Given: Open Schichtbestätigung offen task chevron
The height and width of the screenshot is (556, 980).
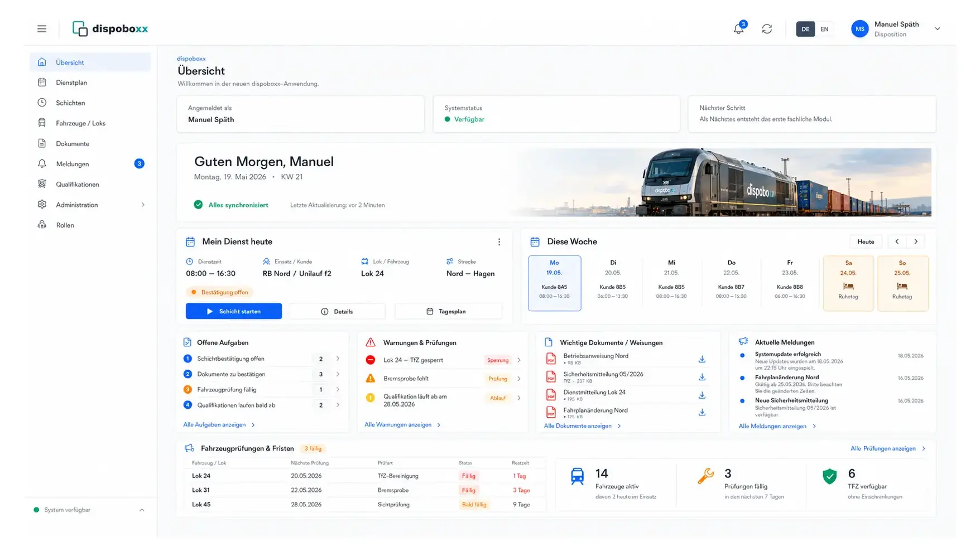Looking at the screenshot, I should point(338,359).
